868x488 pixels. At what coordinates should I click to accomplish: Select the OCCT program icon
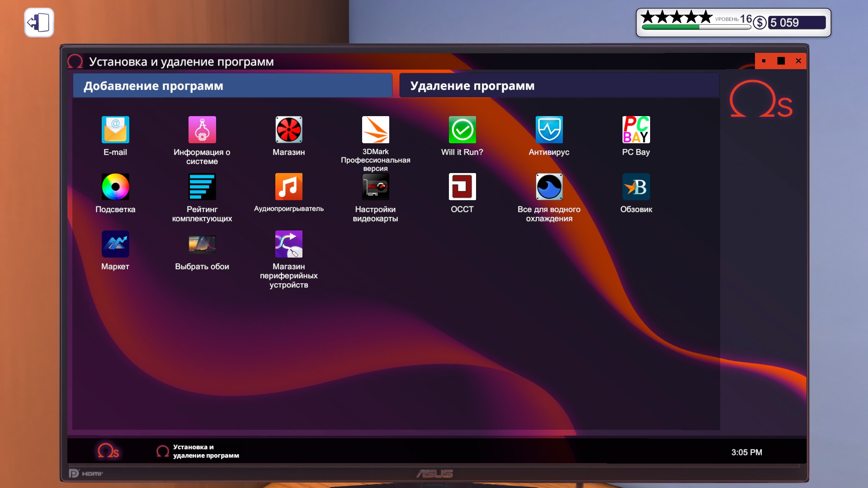pyautogui.click(x=462, y=187)
